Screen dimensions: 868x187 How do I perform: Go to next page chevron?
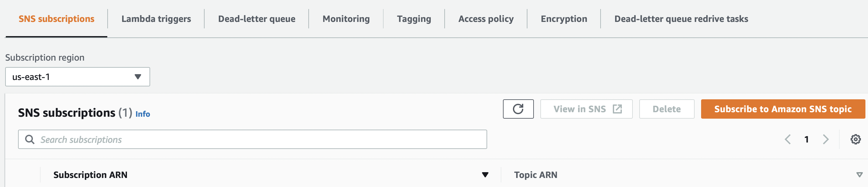pyautogui.click(x=825, y=139)
